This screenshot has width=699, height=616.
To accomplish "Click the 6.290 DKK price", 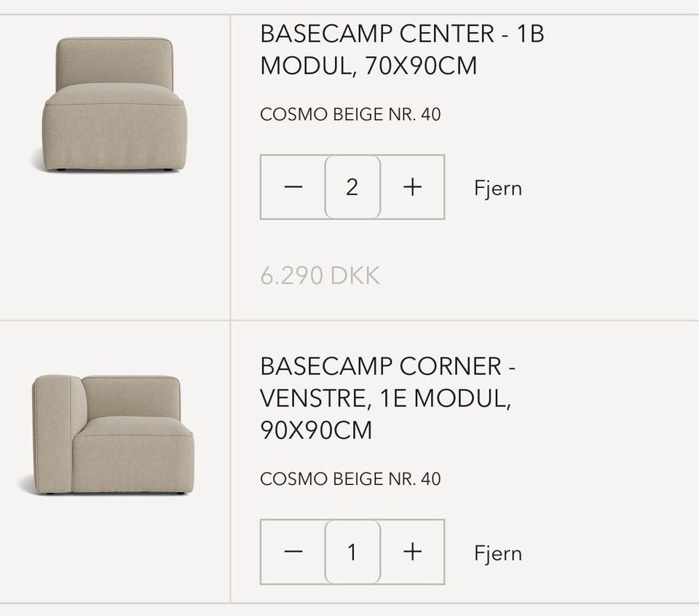I will click(320, 276).
